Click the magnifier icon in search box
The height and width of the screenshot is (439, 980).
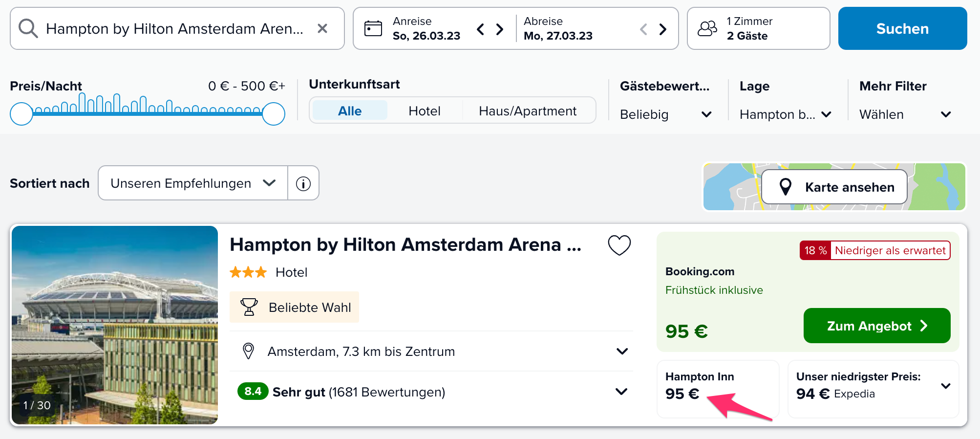28,29
